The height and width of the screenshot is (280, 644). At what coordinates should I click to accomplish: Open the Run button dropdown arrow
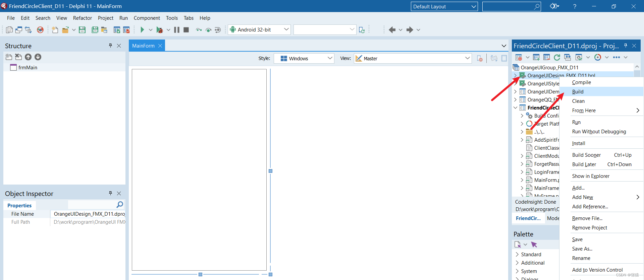(151, 30)
